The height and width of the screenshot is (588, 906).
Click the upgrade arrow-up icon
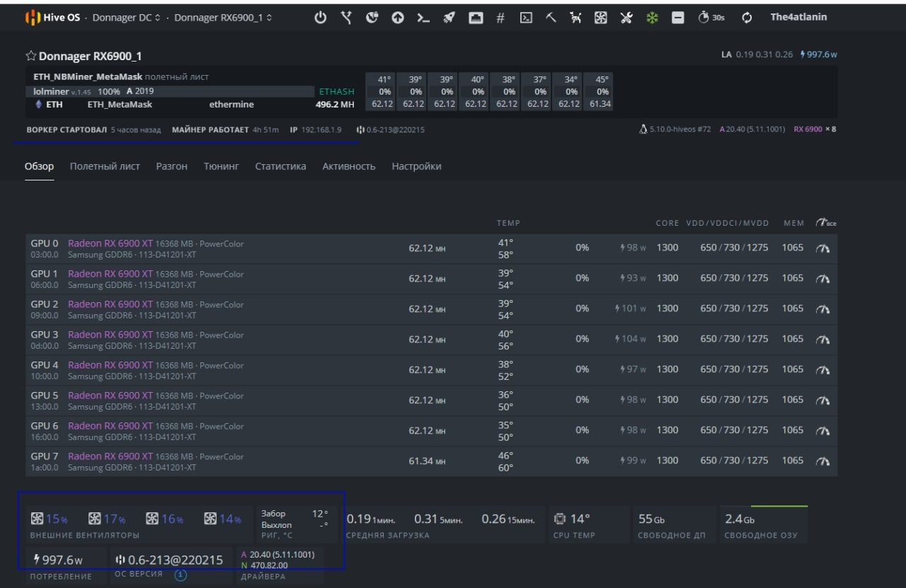coord(398,18)
